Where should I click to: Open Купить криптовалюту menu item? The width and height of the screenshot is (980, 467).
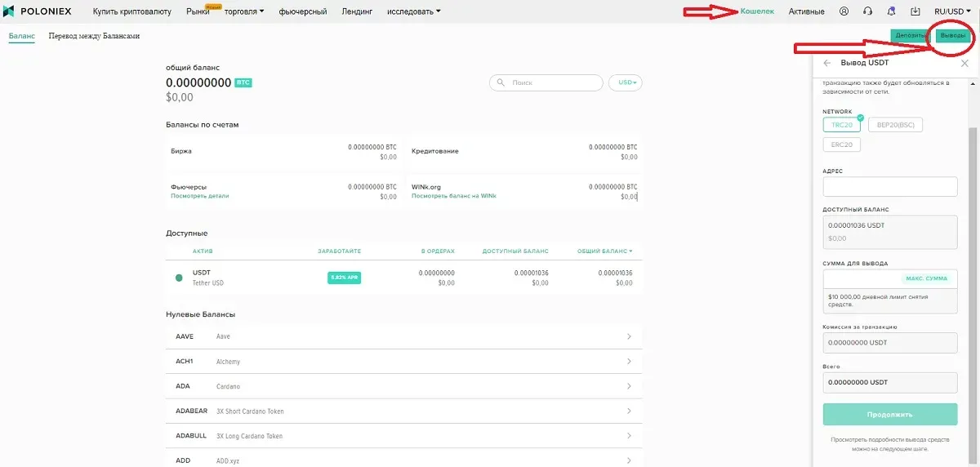tap(131, 11)
